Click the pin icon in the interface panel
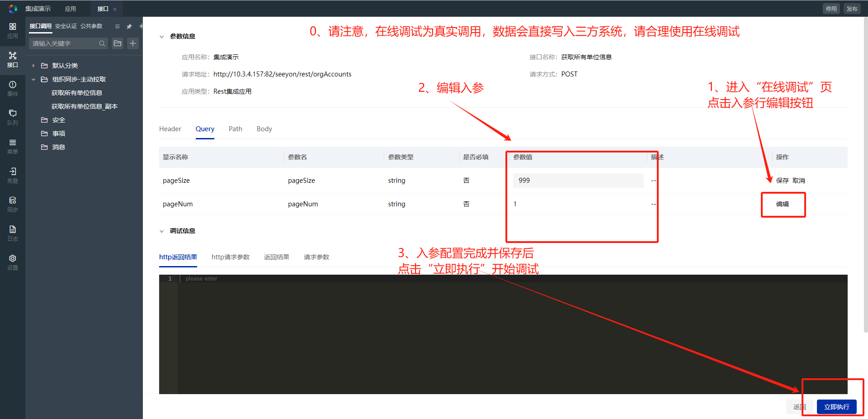This screenshot has width=868, height=419. click(129, 26)
